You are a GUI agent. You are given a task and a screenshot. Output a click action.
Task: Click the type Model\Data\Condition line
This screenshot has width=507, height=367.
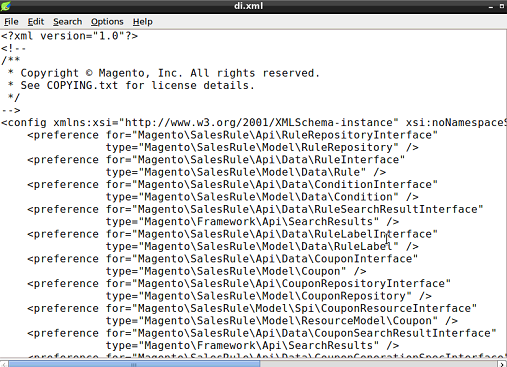pyautogui.click(x=262, y=197)
